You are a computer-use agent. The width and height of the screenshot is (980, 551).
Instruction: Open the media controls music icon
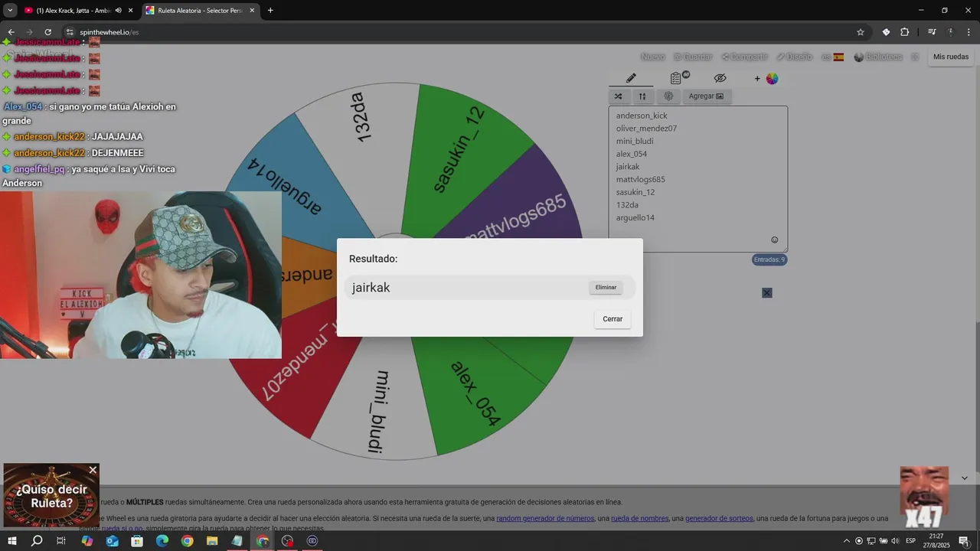[932, 32]
